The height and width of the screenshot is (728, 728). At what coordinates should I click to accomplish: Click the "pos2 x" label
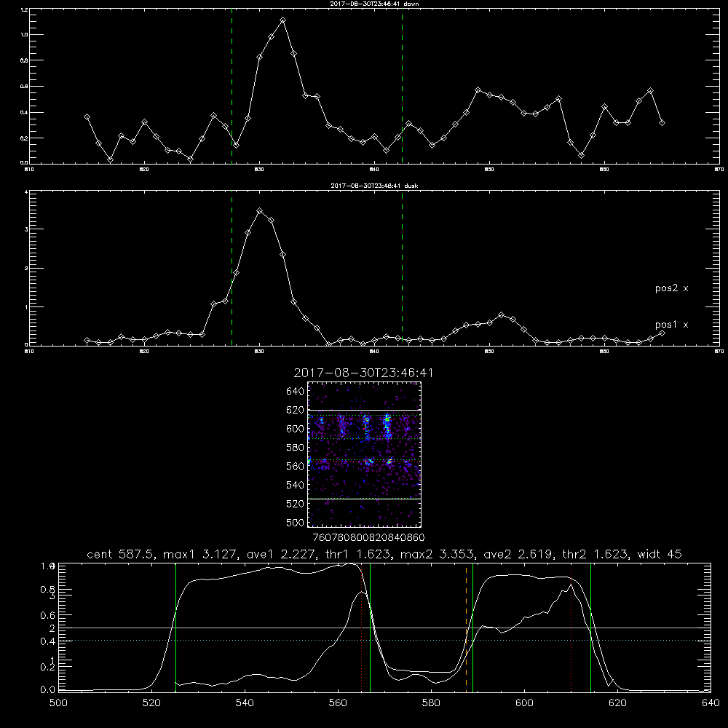point(671,288)
